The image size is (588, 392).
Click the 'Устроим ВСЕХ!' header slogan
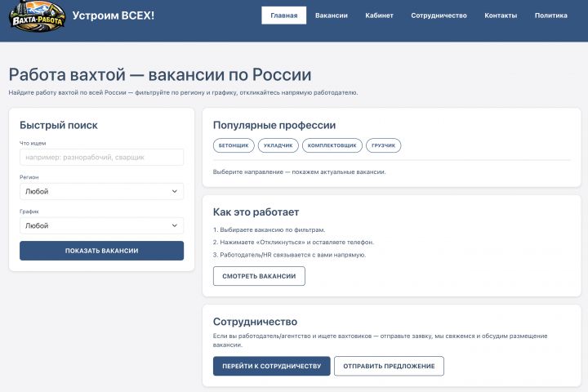click(x=114, y=16)
